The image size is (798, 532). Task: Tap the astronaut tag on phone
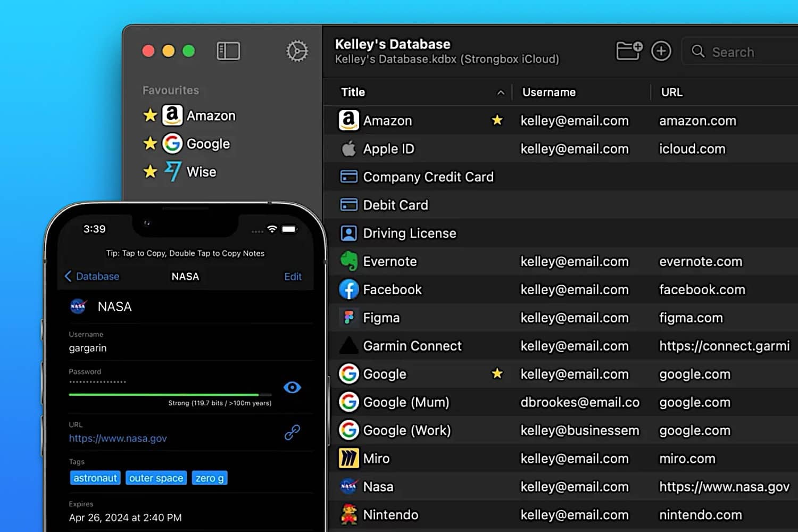[95, 478]
